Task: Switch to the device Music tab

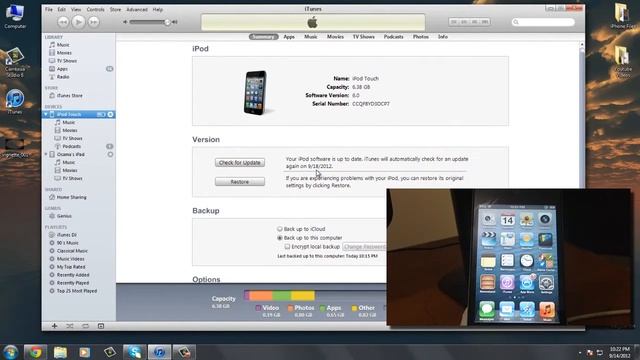Action: 311,37
